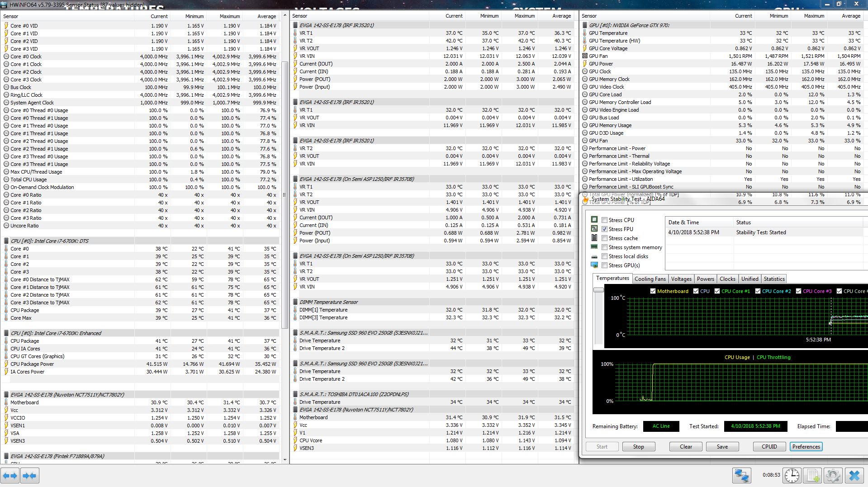Viewport: 868px width, 487px height.
Task: Enable the Stress CPU checkbox
Action: (604, 220)
